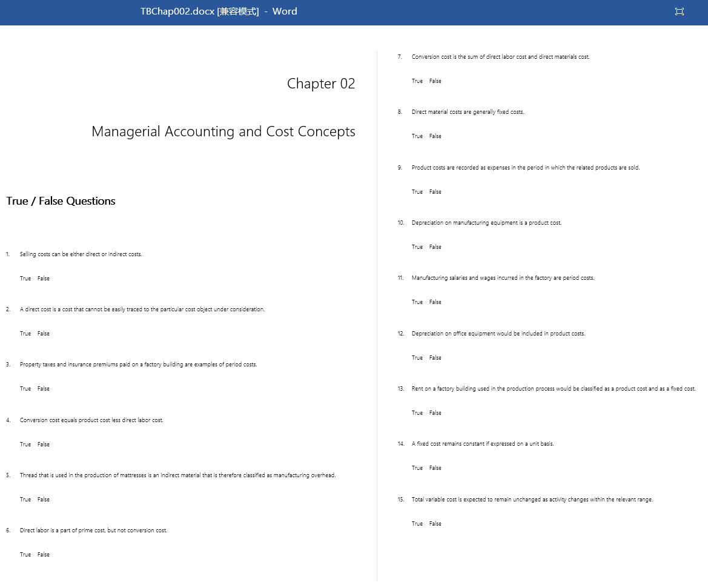Select 'True' under question 9 on product costs

pyautogui.click(x=417, y=192)
